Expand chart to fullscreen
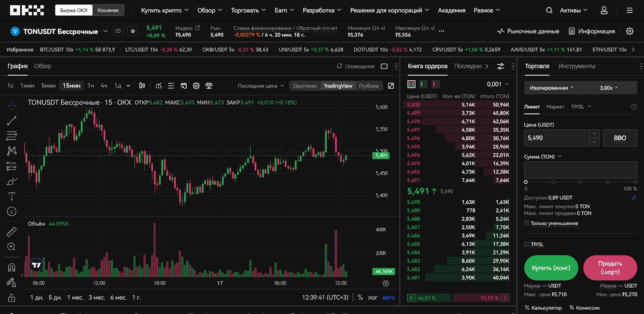Screen dimensions: 644x314 391,86
